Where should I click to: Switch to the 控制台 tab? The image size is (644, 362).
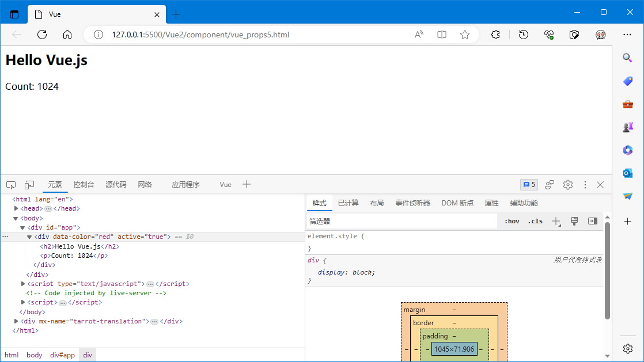[x=84, y=185]
